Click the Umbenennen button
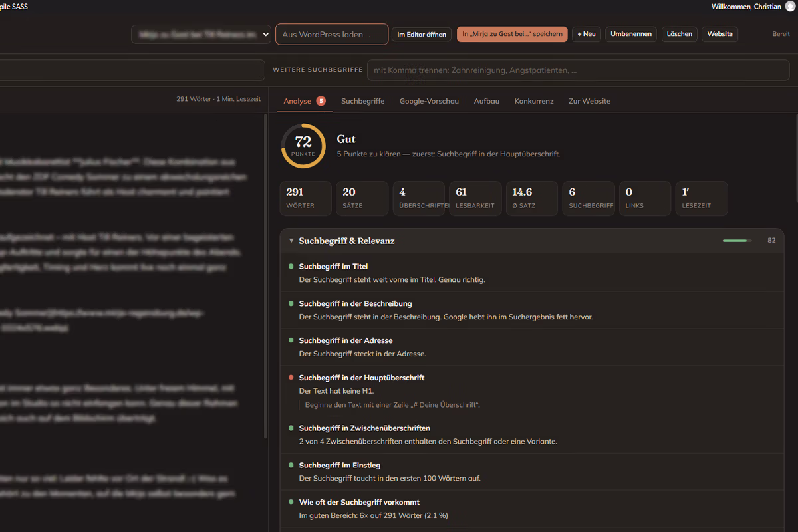Viewport: 798px width, 532px height. [631, 34]
